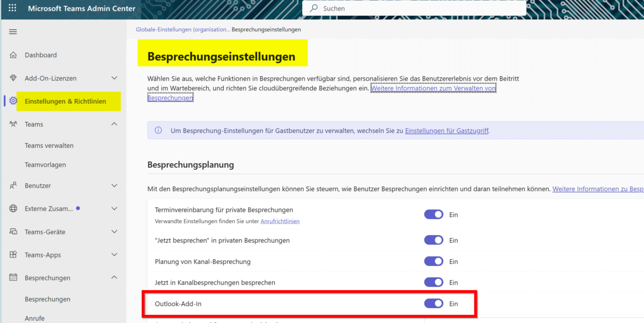Viewport: 644px width, 323px height.
Task: Turn off the Outlook-Add-In switch
Action: coord(434,304)
